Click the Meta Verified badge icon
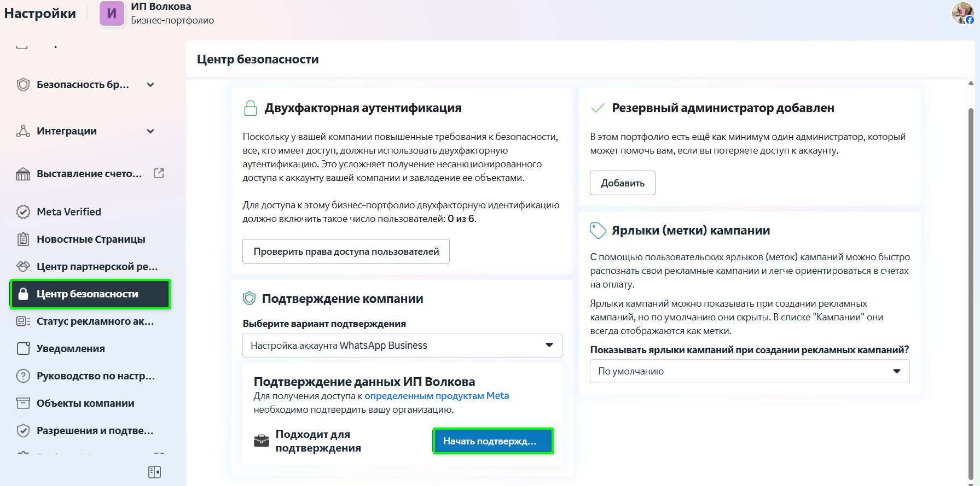980x486 pixels. point(23,212)
